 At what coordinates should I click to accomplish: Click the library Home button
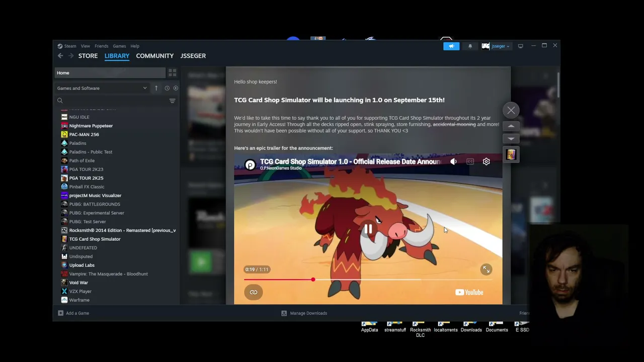[110, 73]
